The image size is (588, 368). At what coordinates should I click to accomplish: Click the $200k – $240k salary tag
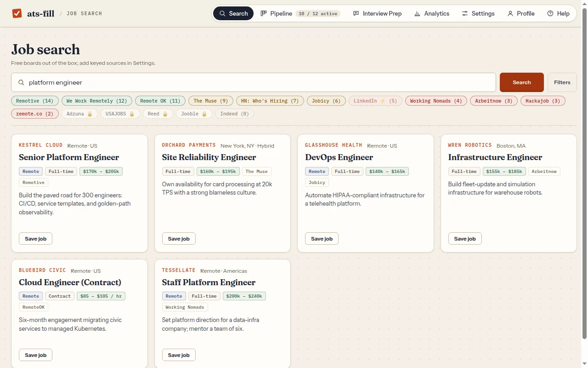244,296
